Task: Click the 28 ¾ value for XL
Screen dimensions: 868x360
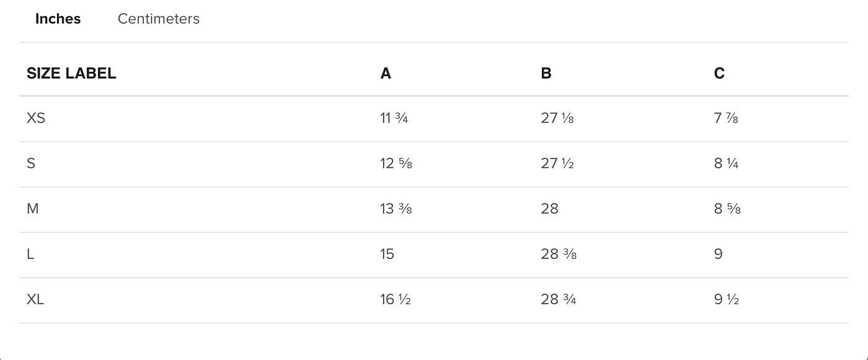Action: click(559, 299)
